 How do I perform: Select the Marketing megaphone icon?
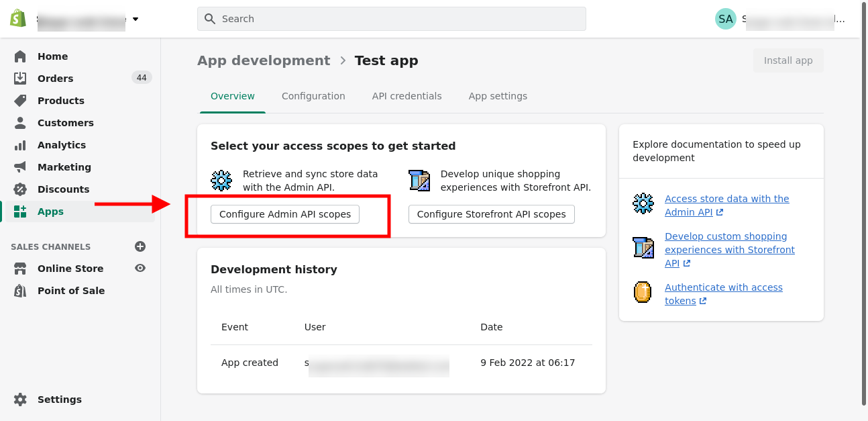20,167
